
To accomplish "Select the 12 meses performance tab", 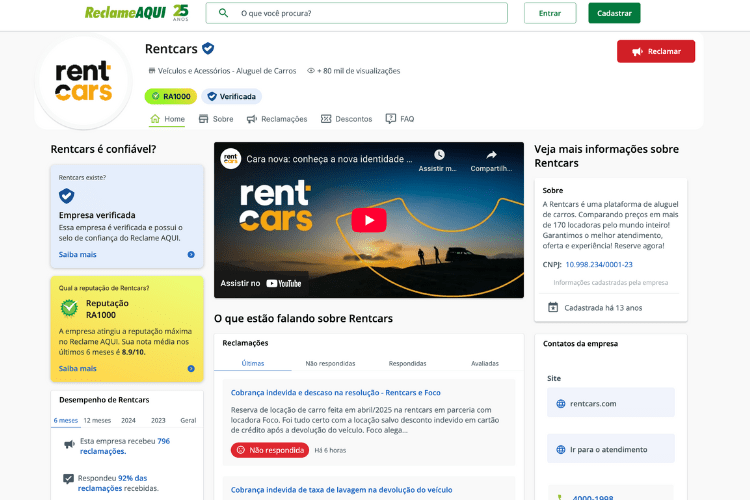I will [97, 420].
